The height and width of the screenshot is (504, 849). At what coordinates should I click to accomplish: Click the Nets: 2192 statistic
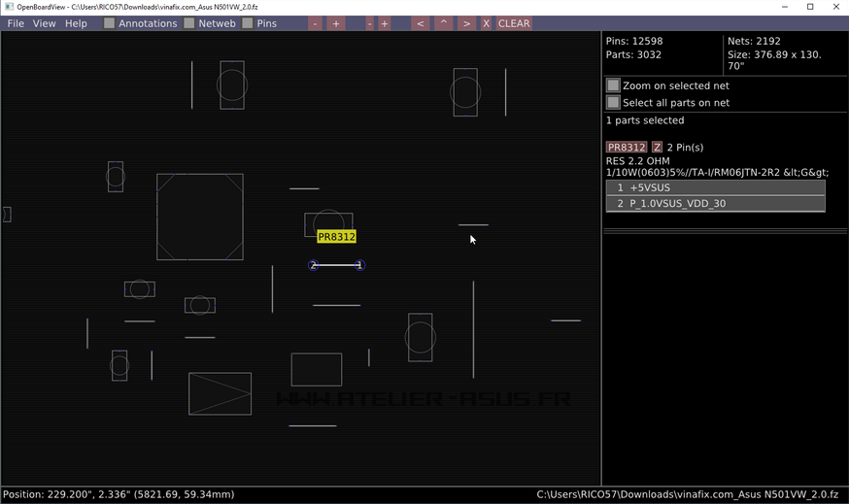[x=754, y=41]
